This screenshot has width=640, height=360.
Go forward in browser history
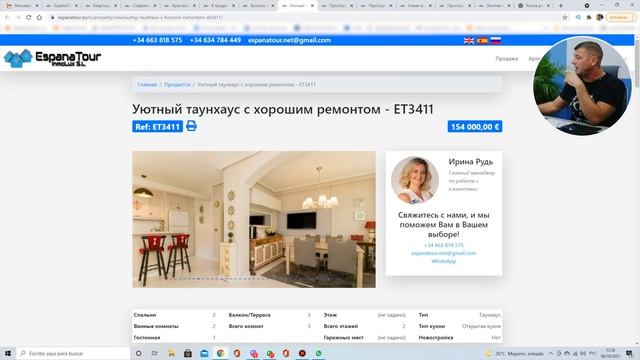click(18, 18)
